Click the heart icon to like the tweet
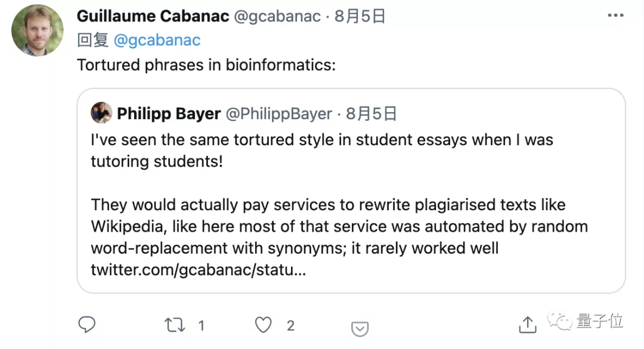This screenshot has width=644, height=349. coord(262,325)
